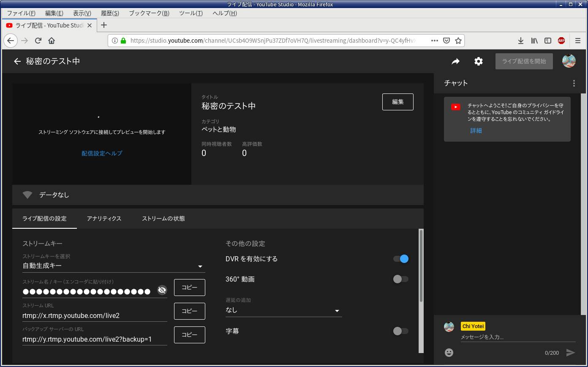588x367 pixels.
Task: Bookmark this page with star icon
Action: click(x=458, y=41)
